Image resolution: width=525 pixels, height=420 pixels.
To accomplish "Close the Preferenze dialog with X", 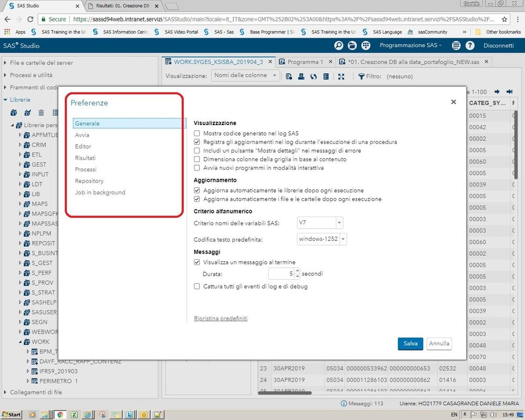I will click(454, 102).
